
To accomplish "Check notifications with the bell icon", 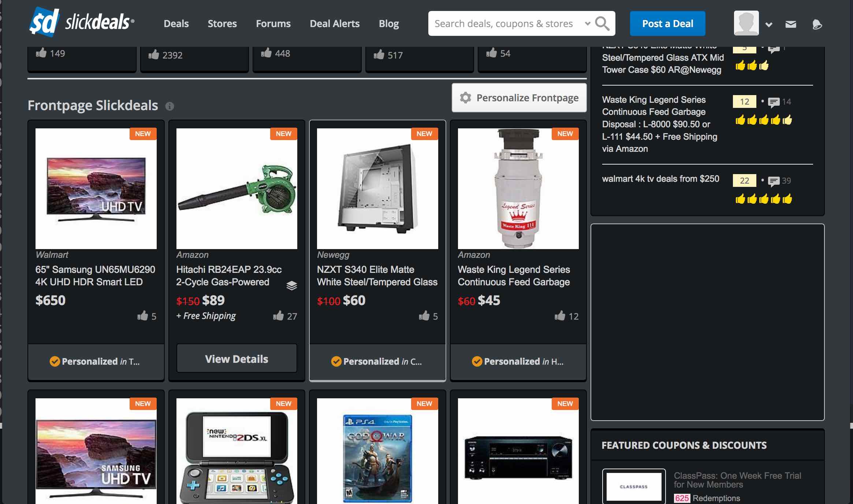I will [816, 25].
